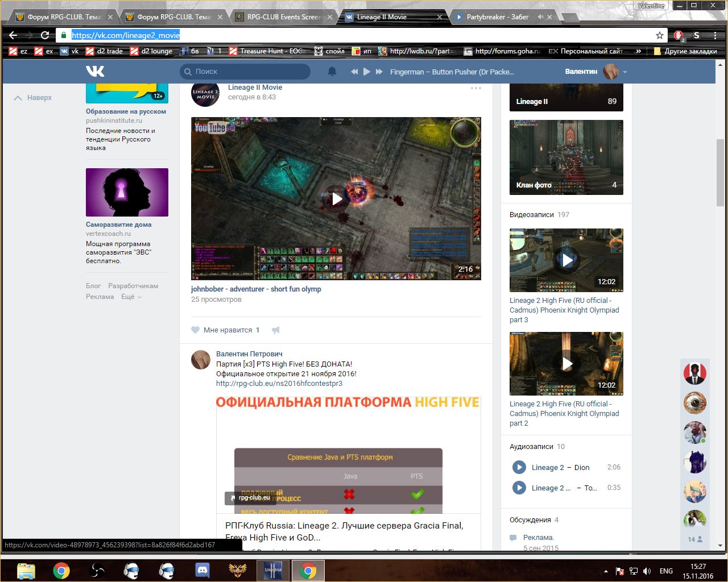The image size is (728, 582).
Task: Click the Наверх back-to-top button
Action: coord(33,98)
